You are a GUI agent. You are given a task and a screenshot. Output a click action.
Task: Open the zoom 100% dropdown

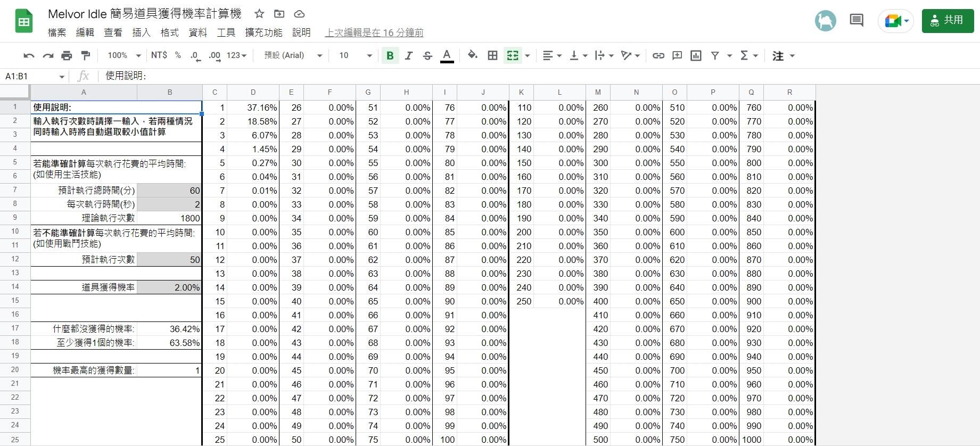pyautogui.click(x=124, y=56)
